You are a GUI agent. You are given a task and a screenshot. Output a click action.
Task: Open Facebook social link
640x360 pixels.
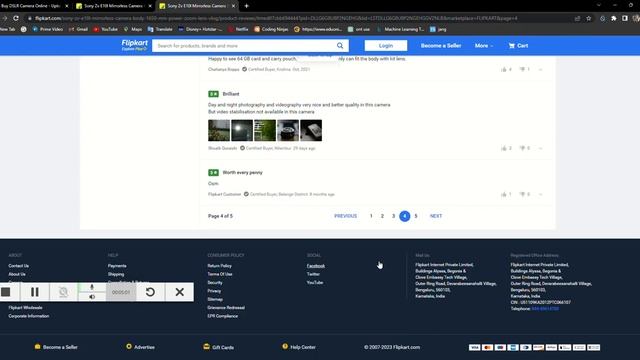pyautogui.click(x=316, y=266)
